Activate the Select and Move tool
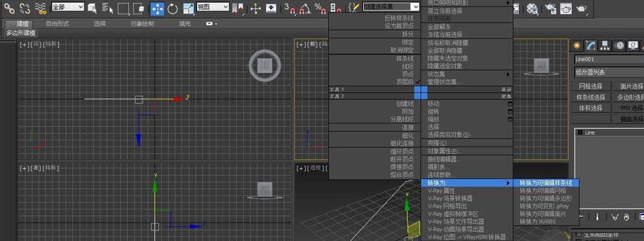 158,8
